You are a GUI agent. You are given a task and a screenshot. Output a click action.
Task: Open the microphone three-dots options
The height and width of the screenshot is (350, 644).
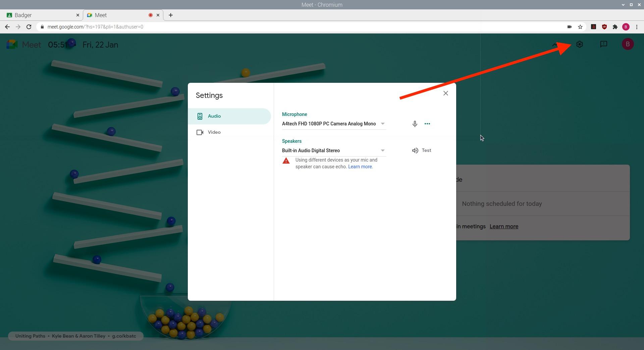pyautogui.click(x=427, y=124)
